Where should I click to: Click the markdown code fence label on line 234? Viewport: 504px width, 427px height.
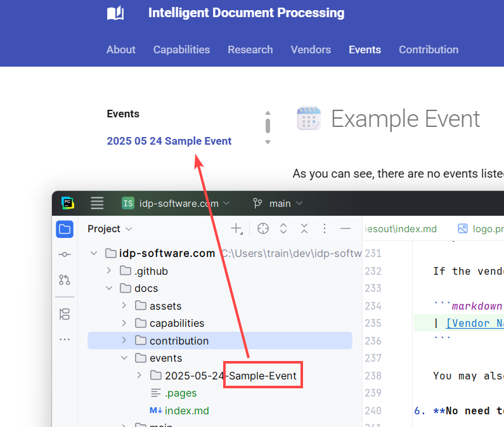coord(477,306)
